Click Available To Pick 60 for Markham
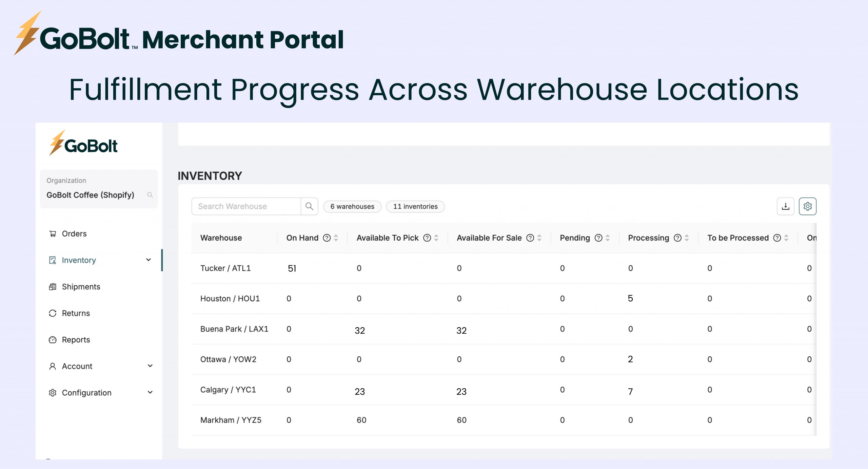Viewport: 868px width, 469px height. point(361,420)
